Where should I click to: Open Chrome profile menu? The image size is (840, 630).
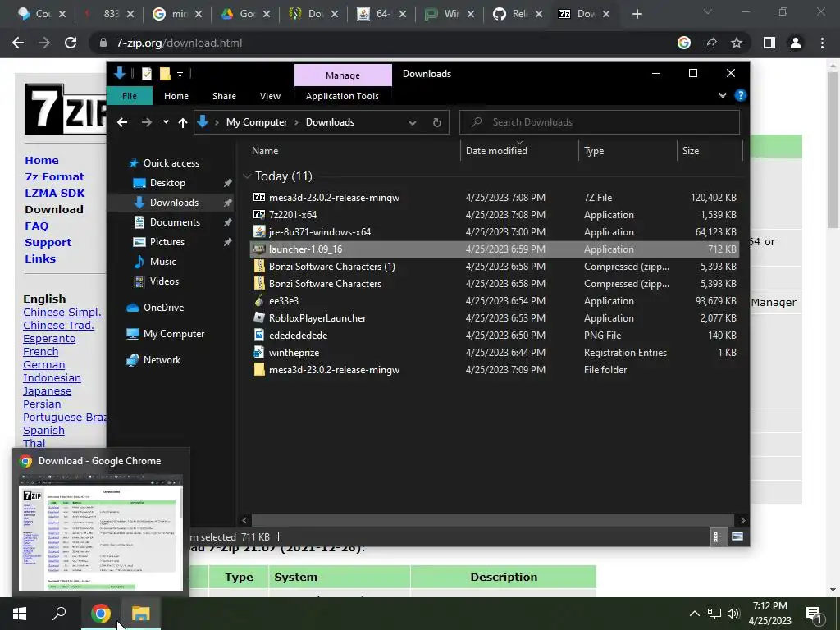click(x=796, y=43)
